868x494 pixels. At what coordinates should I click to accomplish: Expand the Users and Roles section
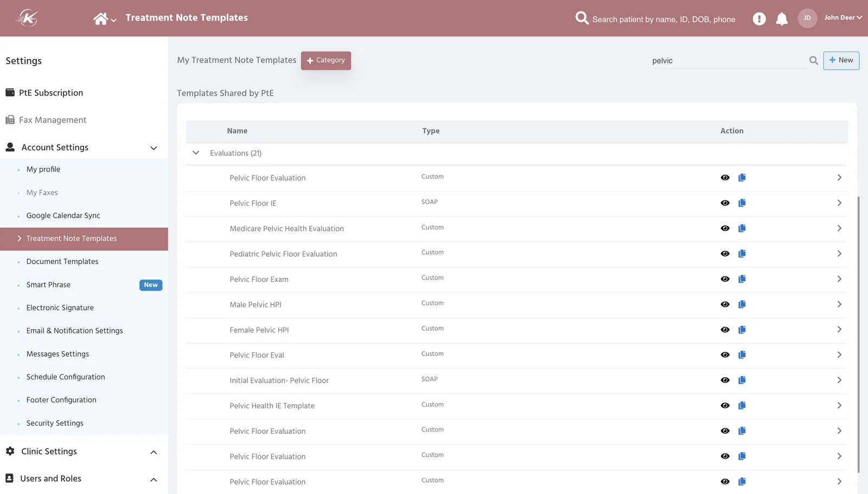(x=154, y=479)
